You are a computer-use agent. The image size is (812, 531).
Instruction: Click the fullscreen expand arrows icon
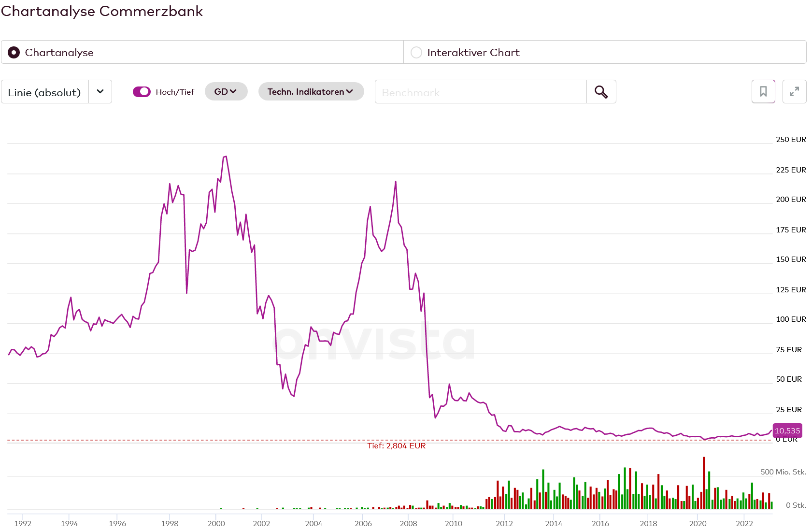tap(794, 92)
